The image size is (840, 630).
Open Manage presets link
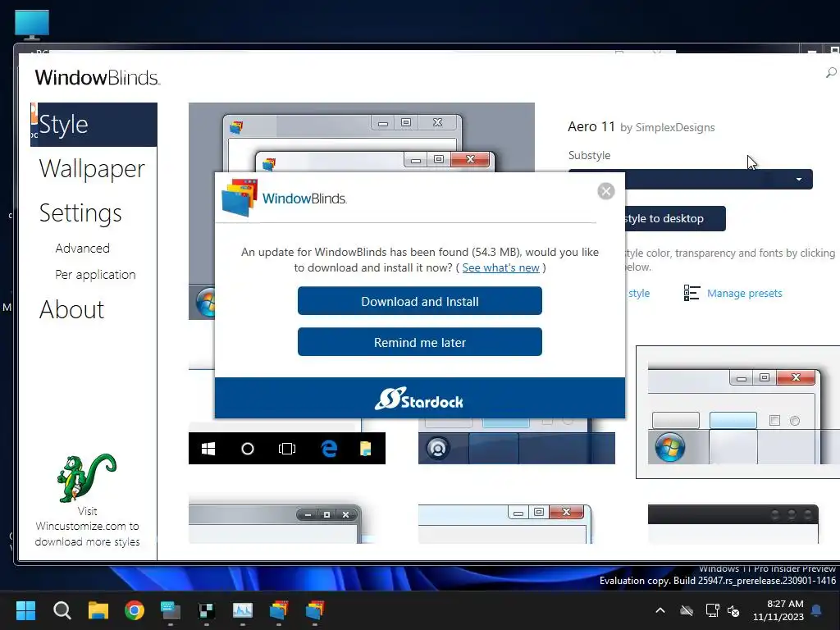744,293
